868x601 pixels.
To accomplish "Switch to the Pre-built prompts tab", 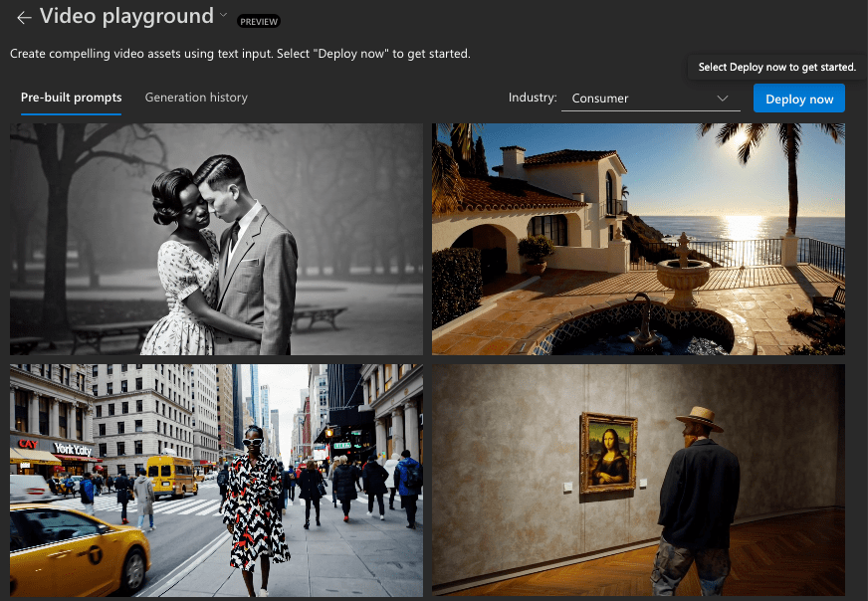I will tap(71, 98).
